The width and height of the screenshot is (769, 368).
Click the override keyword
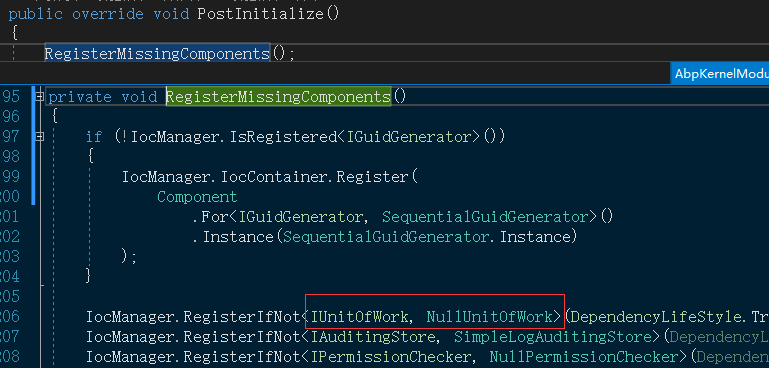(108, 13)
